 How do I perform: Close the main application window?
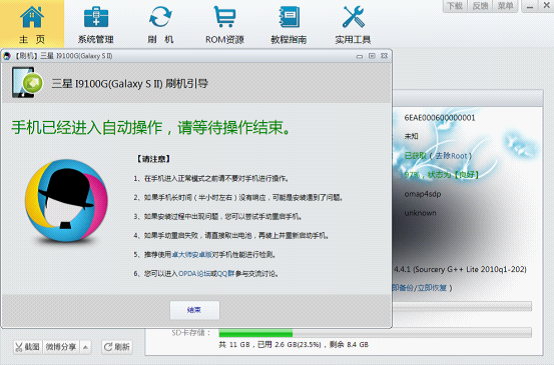[546, 6]
